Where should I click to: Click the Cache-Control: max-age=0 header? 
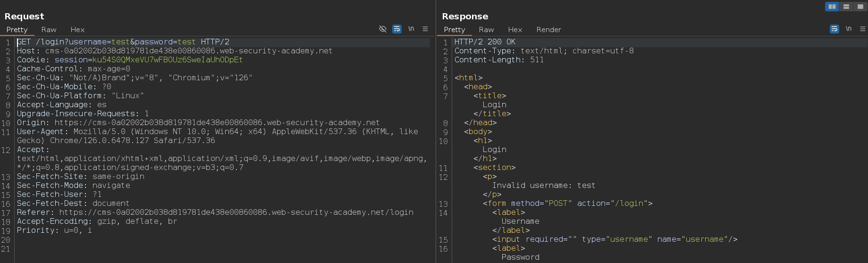(x=74, y=69)
